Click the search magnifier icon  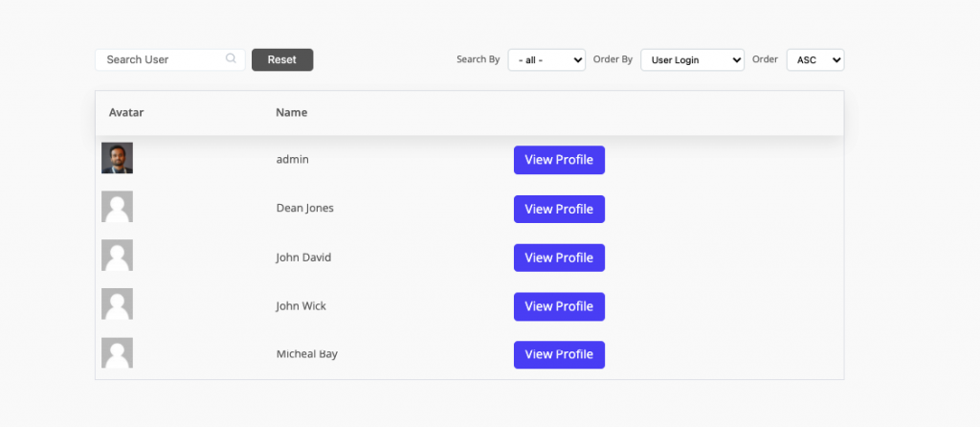(231, 59)
